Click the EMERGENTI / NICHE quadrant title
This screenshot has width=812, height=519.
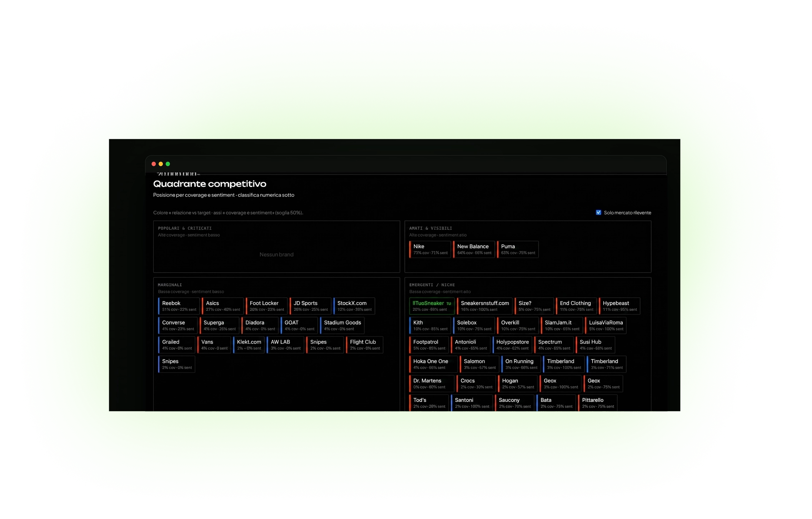pos(432,285)
